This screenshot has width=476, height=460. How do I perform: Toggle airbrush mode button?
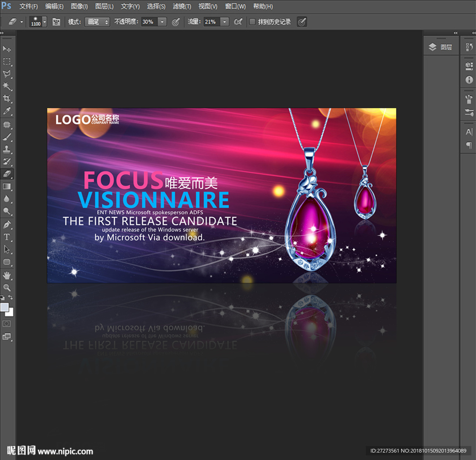pyautogui.click(x=238, y=22)
